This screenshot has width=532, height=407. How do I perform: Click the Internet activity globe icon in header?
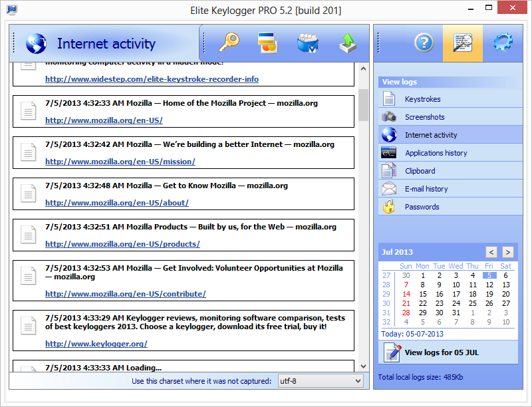click(36, 44)
